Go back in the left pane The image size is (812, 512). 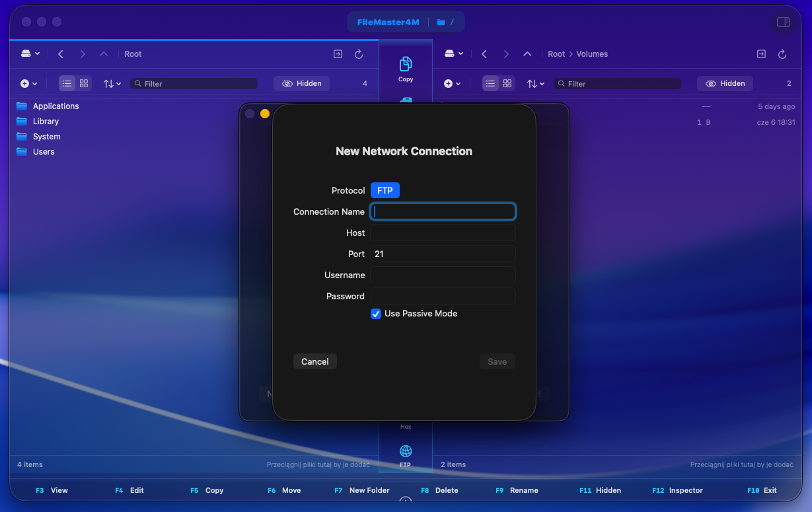click(61, 54)
